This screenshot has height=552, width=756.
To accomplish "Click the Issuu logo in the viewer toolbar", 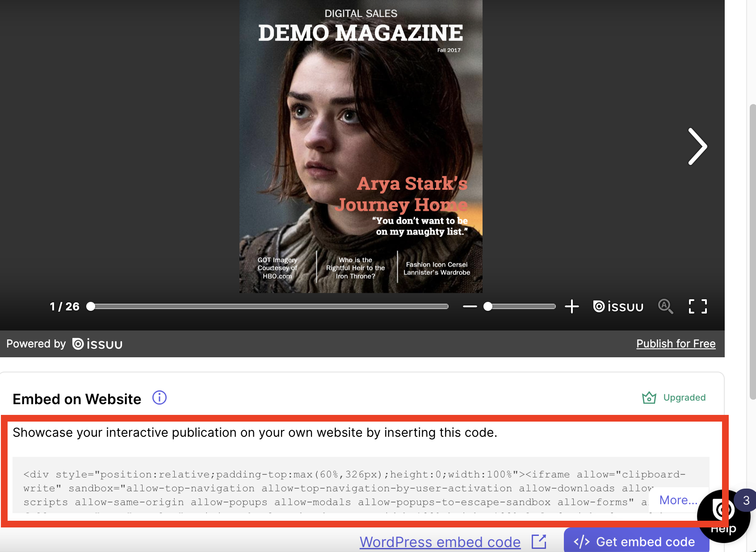I will pyautogui.click(x=618, y=306).
